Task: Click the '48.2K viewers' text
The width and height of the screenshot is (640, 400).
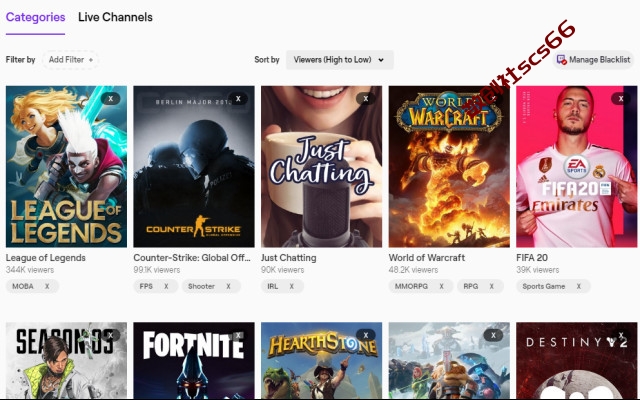Action: [x=413, y=270]
